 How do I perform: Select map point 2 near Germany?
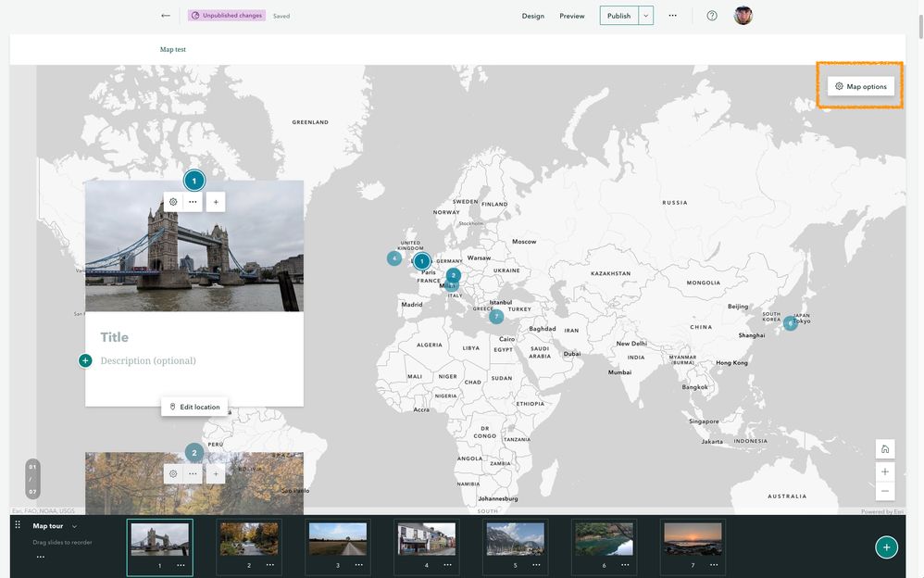(453, 275)
